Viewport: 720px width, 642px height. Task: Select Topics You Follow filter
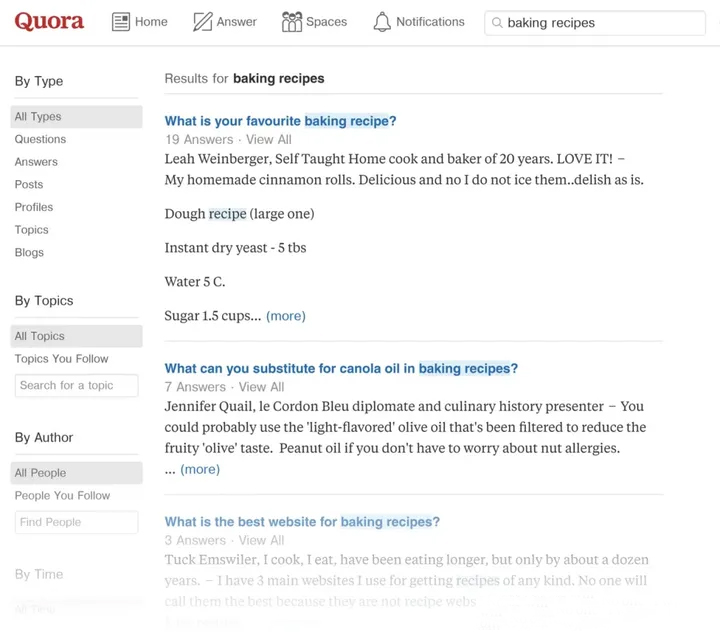click(62, 359)
